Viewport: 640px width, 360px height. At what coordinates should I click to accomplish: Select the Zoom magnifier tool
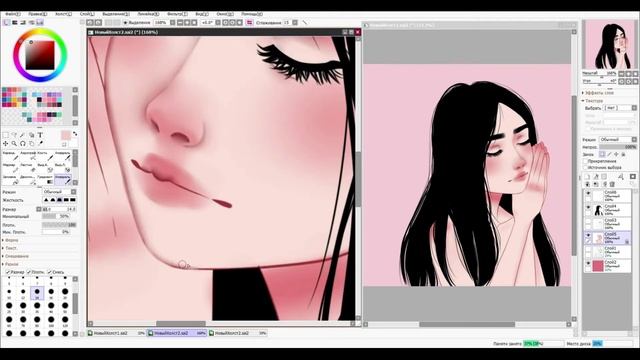point(14,143)
